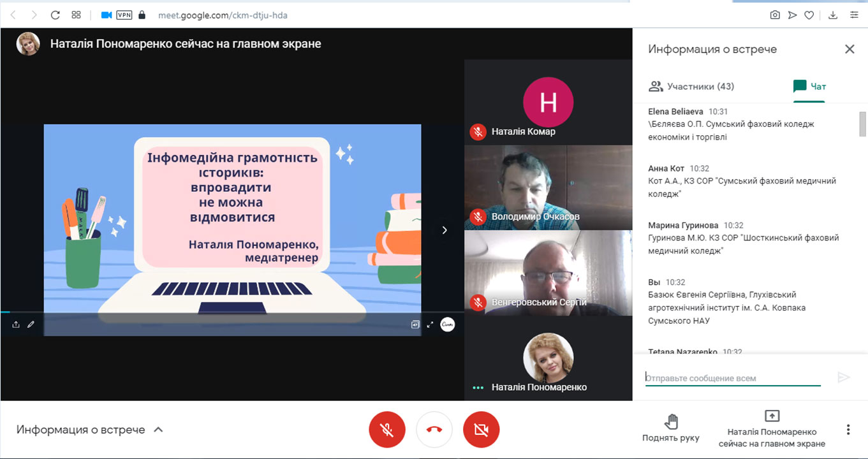This screenshot has width=868, height=459.
Task: Select Венгеровський Сергій video tile
Action: click(548, 273)
